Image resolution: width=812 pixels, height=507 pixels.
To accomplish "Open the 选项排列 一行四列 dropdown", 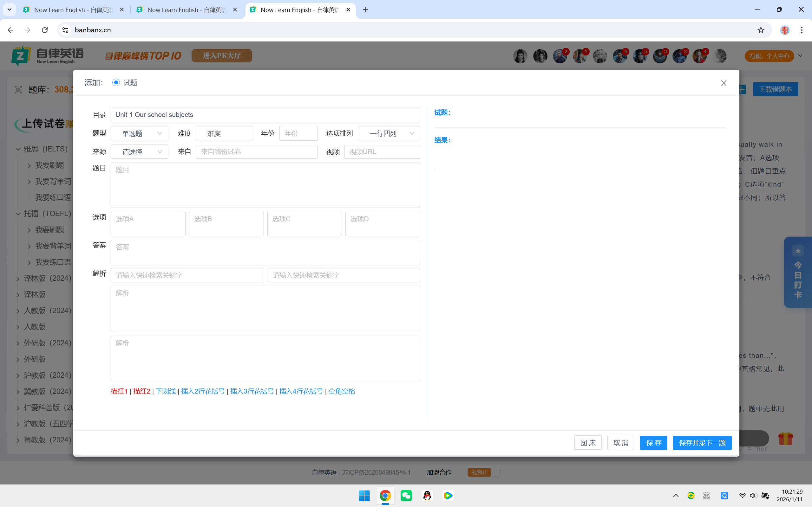I will pos(389,133).
